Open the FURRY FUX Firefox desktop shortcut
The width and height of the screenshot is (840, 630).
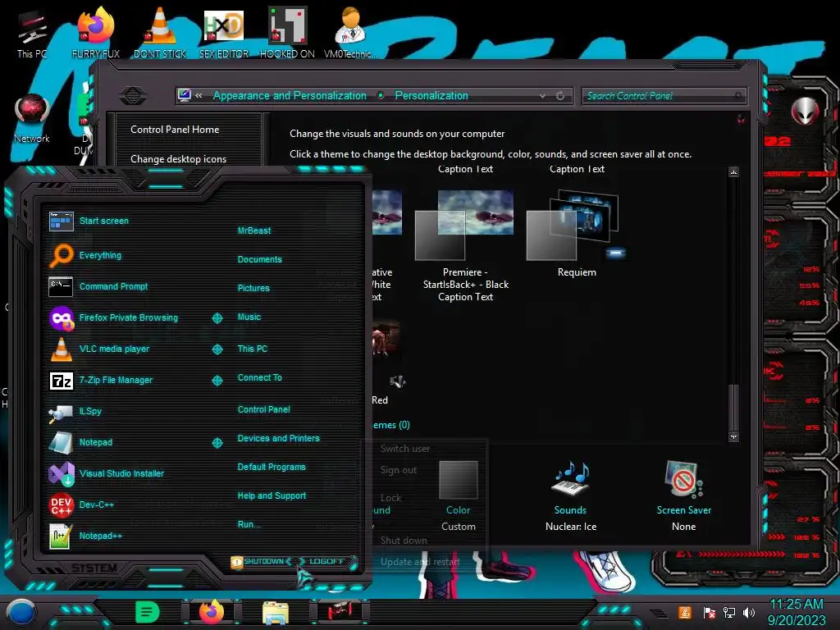coord(96,33)
